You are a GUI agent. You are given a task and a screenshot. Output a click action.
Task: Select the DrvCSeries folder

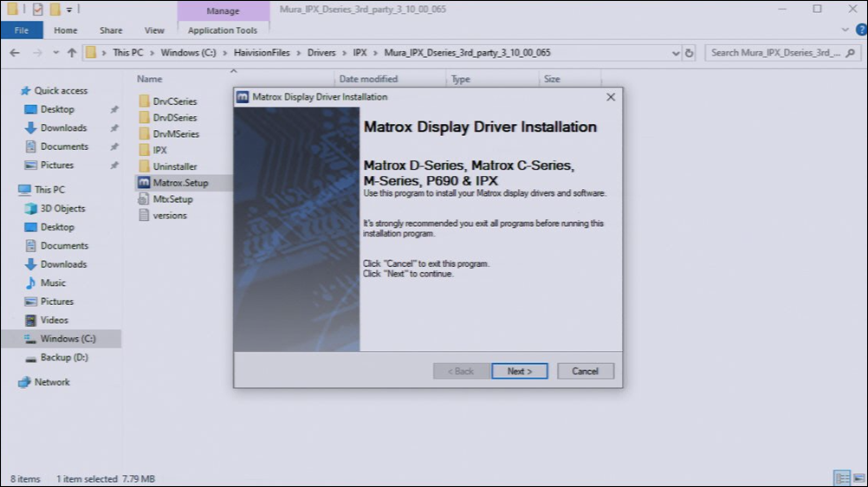174,101
